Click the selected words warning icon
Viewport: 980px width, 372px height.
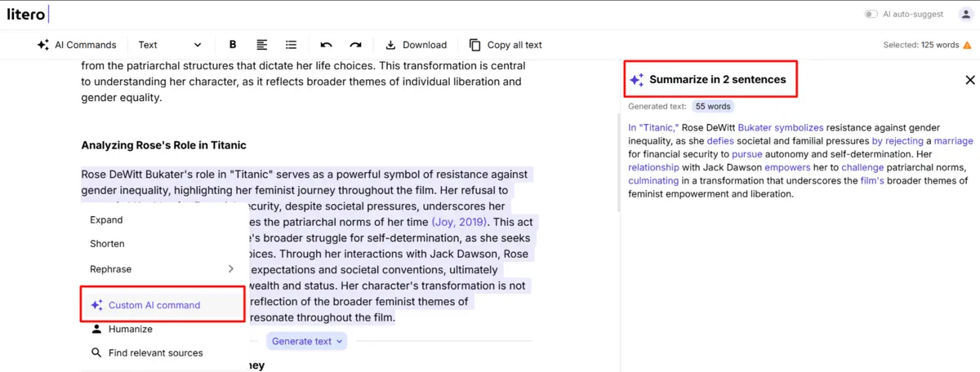[967, 46]
